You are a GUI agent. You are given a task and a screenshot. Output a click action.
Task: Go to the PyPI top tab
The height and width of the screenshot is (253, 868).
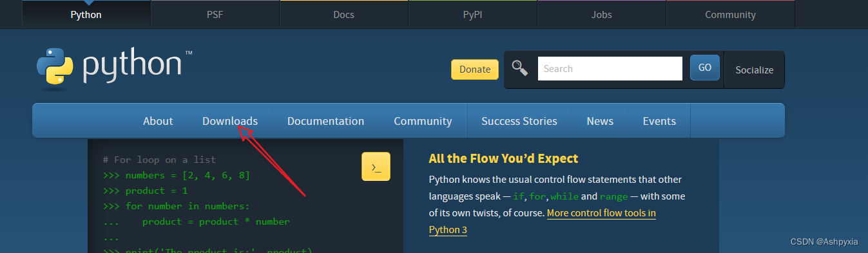click(472, 14)
